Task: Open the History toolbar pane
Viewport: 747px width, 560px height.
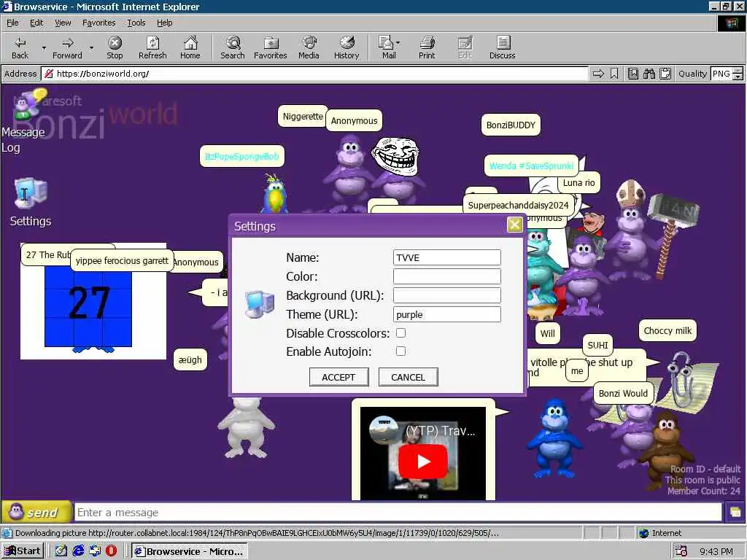Action: click(x=347, y=47)
